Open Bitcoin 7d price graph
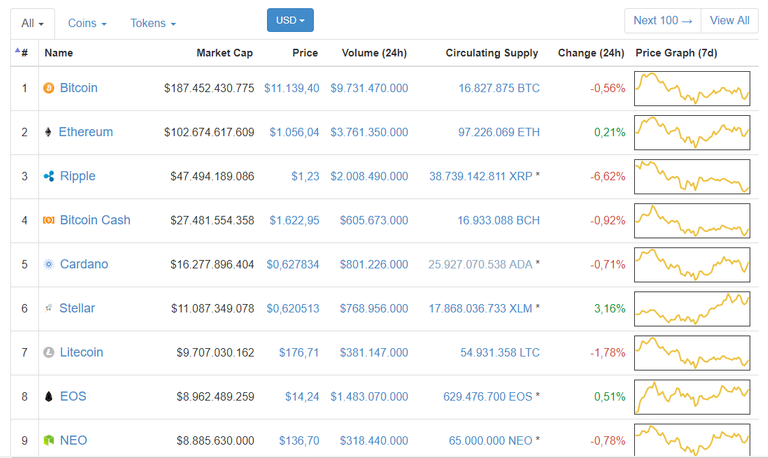This screenshot has width=768, height=458. pos(692,89)
